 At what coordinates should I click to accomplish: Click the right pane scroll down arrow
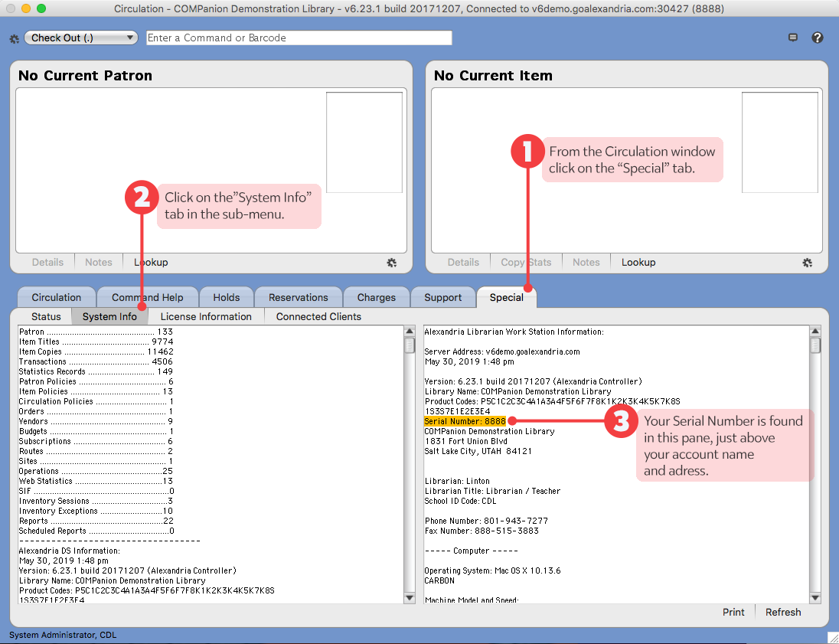(x=815, y=597)
